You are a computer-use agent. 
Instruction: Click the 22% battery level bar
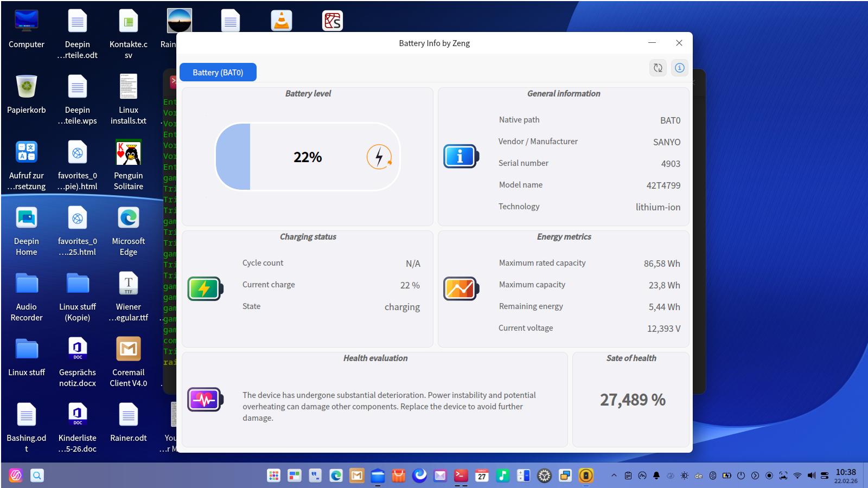(308, 157)
